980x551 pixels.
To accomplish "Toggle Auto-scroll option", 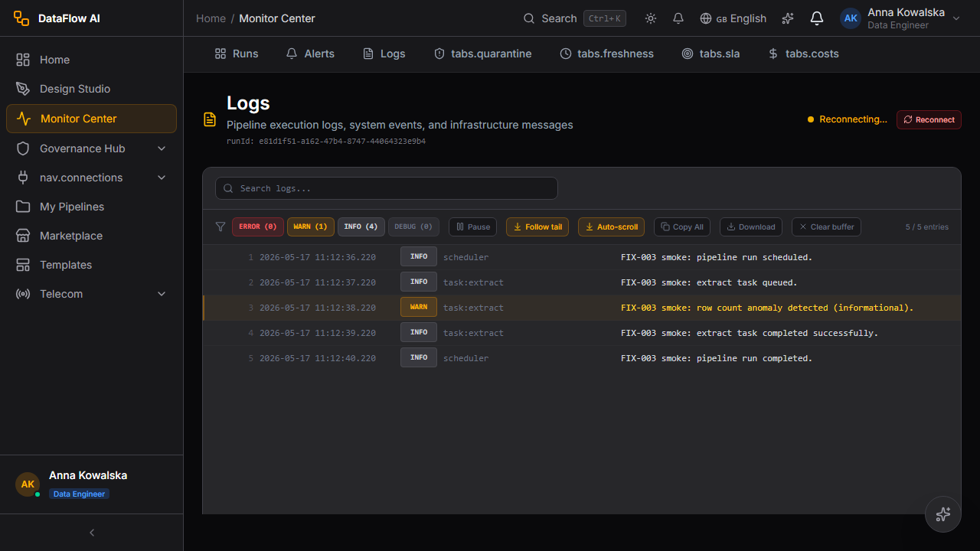I will [x=611, y=227].
